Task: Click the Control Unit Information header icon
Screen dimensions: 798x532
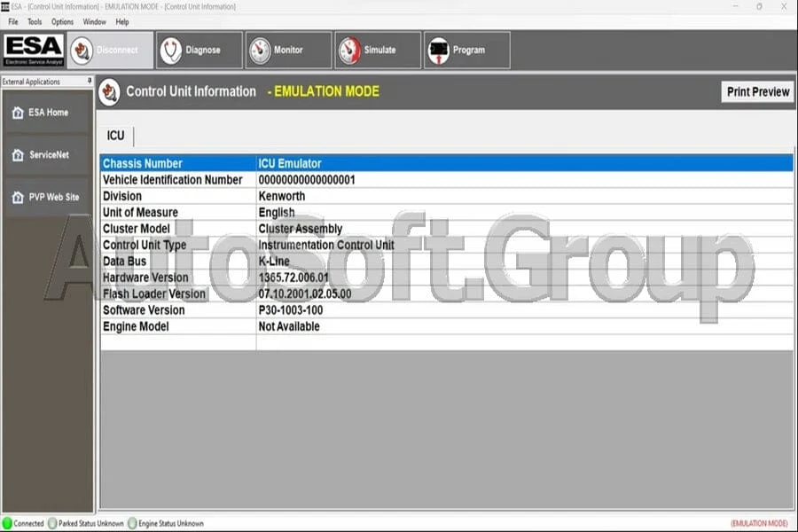Action: pos(109,92)
